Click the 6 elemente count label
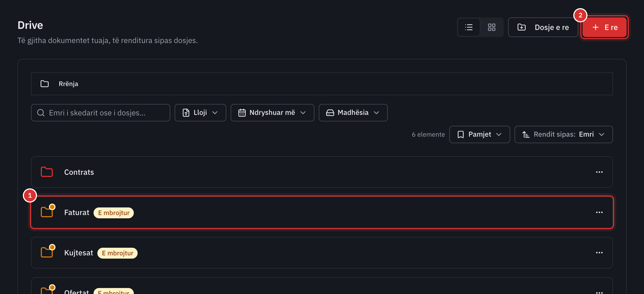Screen dimensions: 644x294 tap(428, 134)
